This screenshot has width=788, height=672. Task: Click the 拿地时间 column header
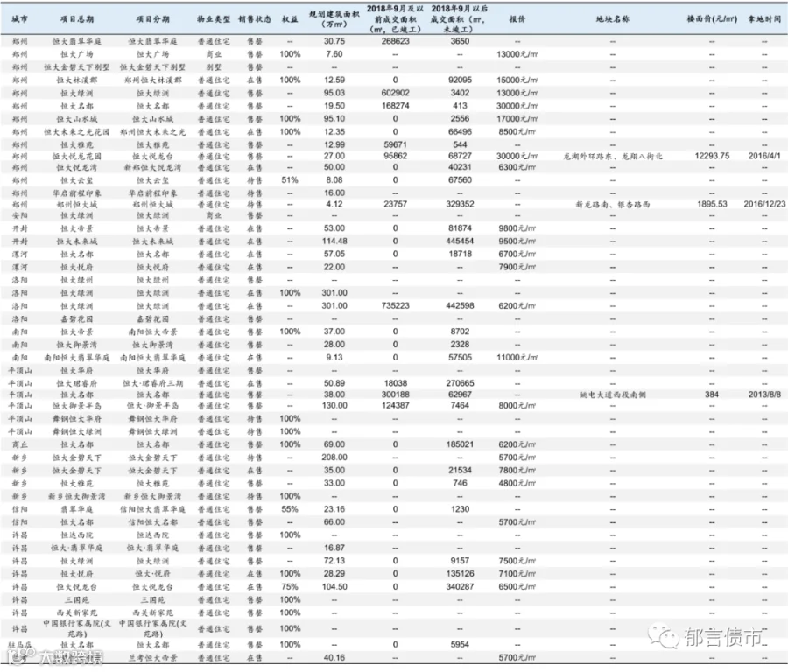click(x=764, y=19)
